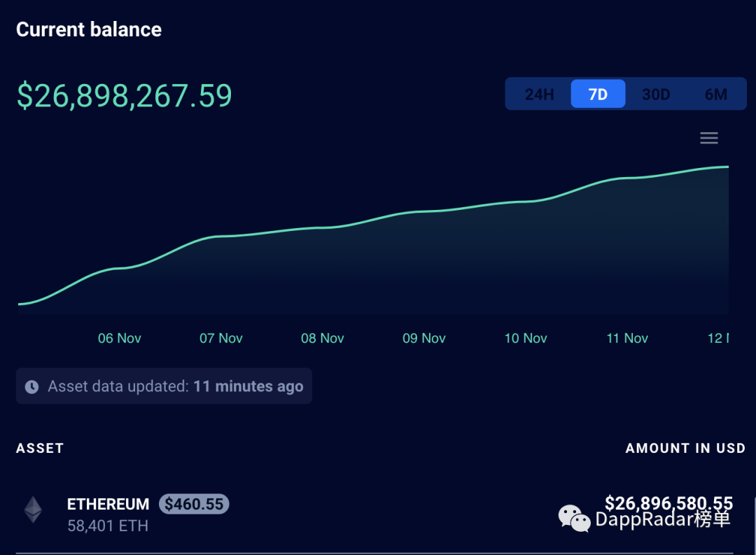This screenshot has width=756, height=555.
Task: Open the chart hamburger menu
Action: [x=709, y=138]
